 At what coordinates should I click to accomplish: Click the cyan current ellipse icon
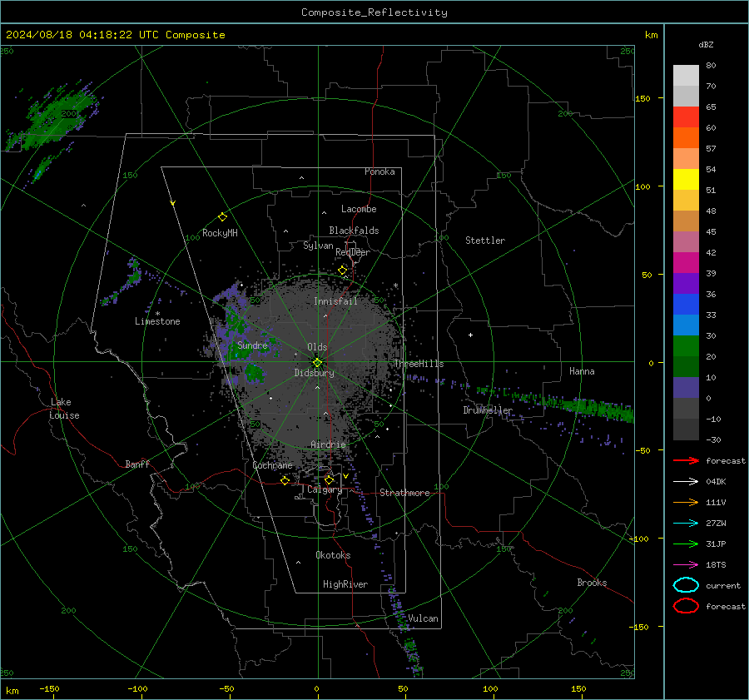(x=686, y=585)
